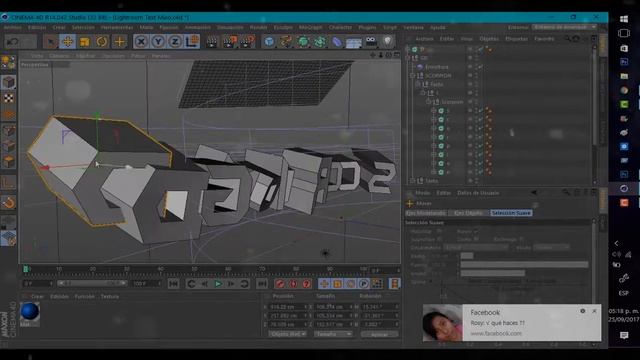The height and width of the screenshot is (360, 640).
Task: Open the floor environment icon
Action: point(354,42)
